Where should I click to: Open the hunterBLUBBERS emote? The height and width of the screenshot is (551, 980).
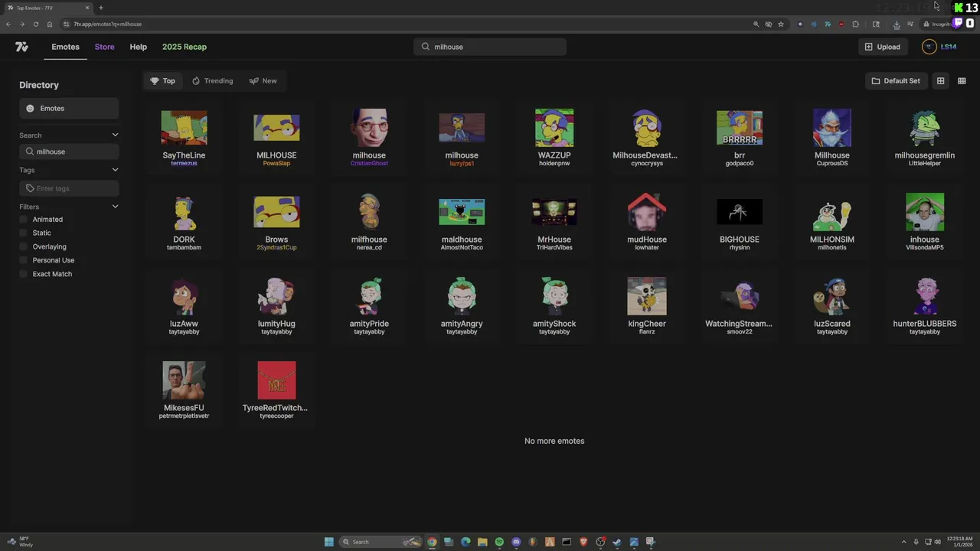point(924,306)
